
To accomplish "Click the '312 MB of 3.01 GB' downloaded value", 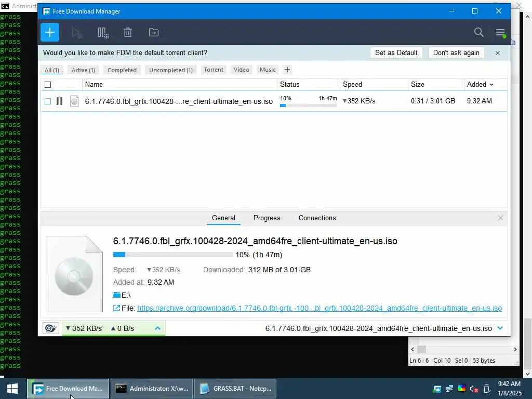I will pos(279,270).
